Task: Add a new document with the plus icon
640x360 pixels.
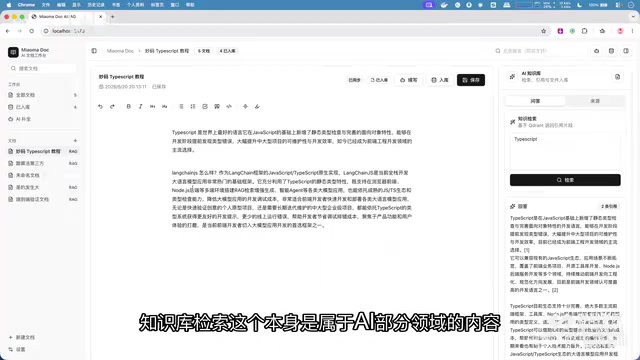Action: click(x=75, y=141)
